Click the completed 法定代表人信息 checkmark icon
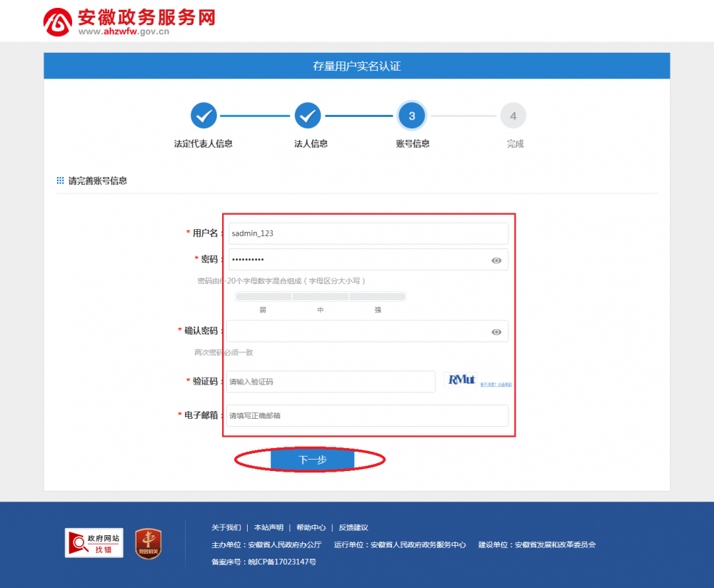Image resolution: width=714 pixels, height=588 pixels. 203,116
